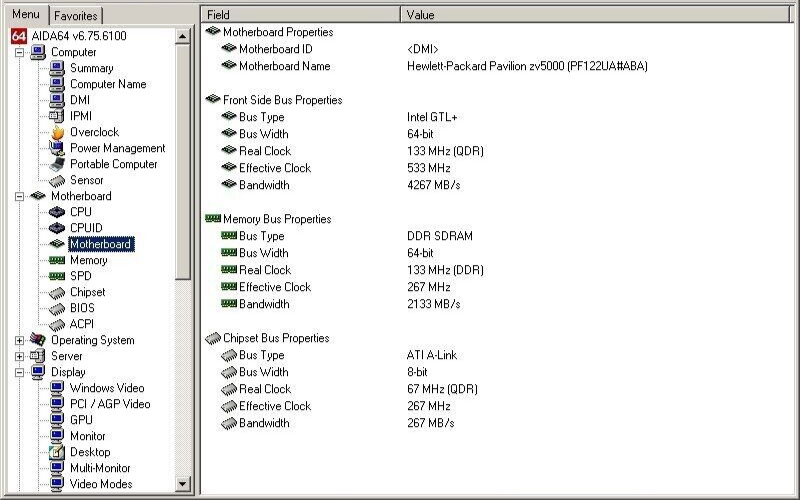Expand the Operating System node
This screenshot has width=800, height=500.
[19, 340]
